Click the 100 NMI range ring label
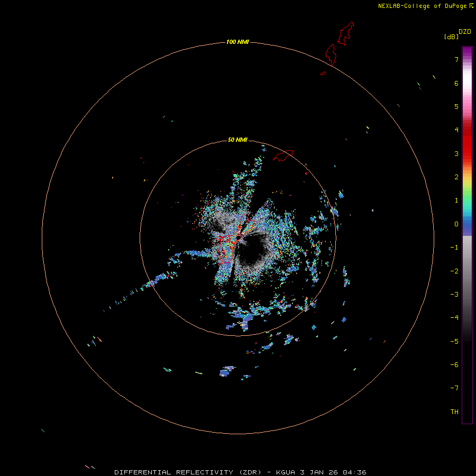 click(x=237, y=42)
